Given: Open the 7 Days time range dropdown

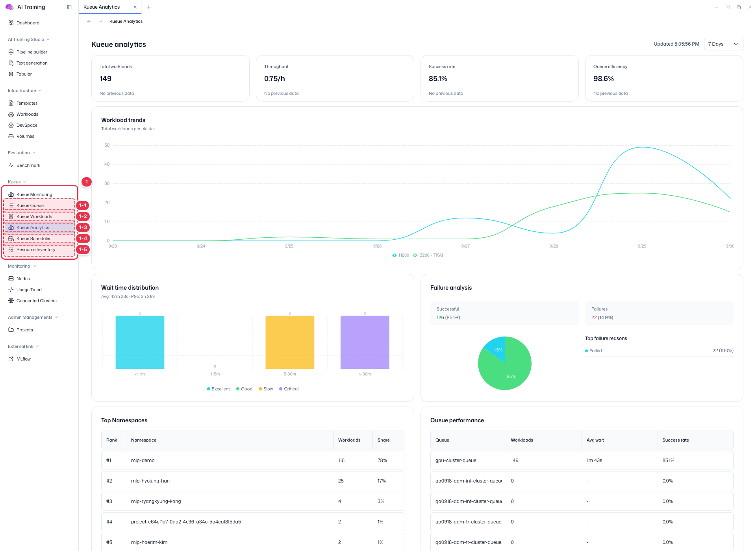Looking at the screenshot, I should 723,44.
